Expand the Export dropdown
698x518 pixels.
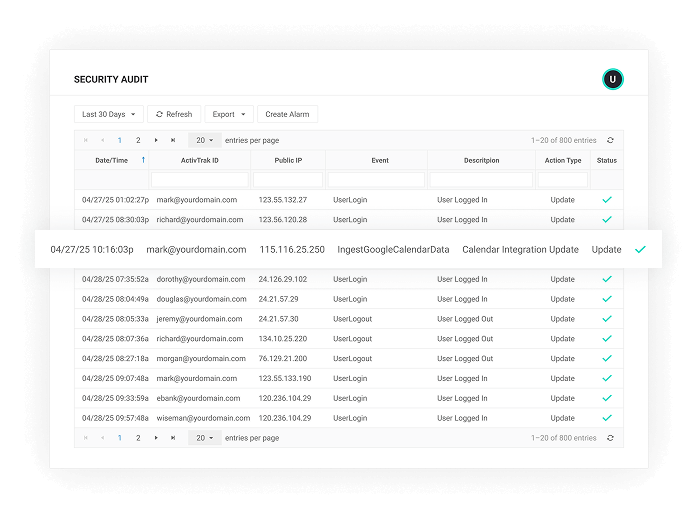tap(229, 114)
